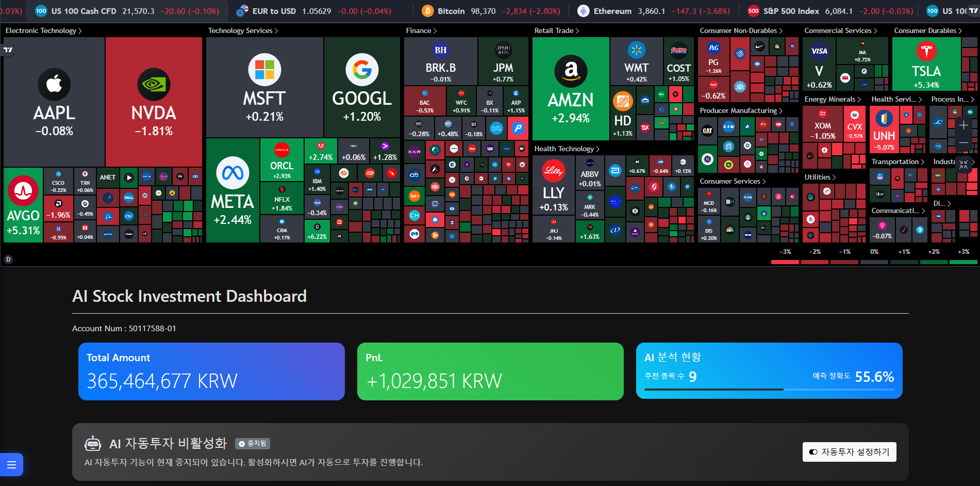Open the hamburger menu button
Viewport: 980px width, 486px height.
point(11,465)
